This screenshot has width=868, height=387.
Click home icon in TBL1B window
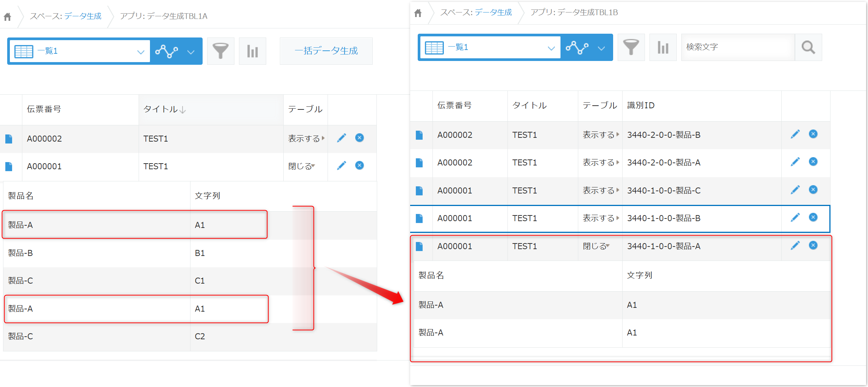pos(418,13)
